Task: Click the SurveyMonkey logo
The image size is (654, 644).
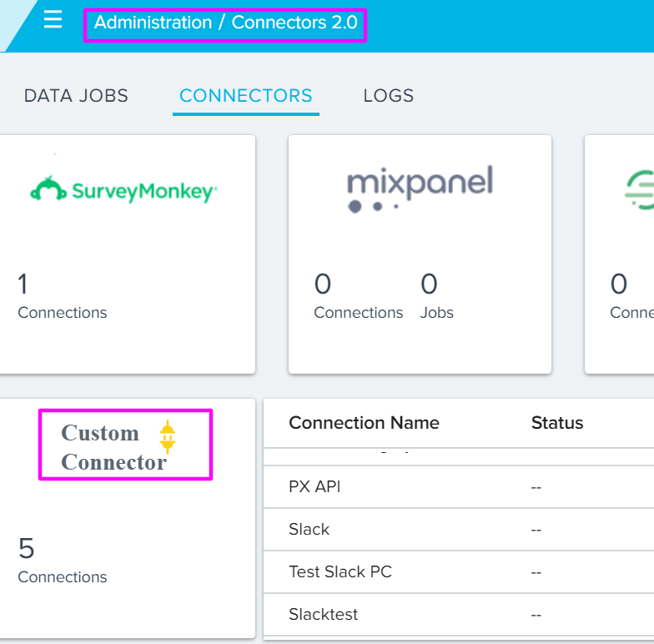Action: pyautogui.click(x=123, y=190)
